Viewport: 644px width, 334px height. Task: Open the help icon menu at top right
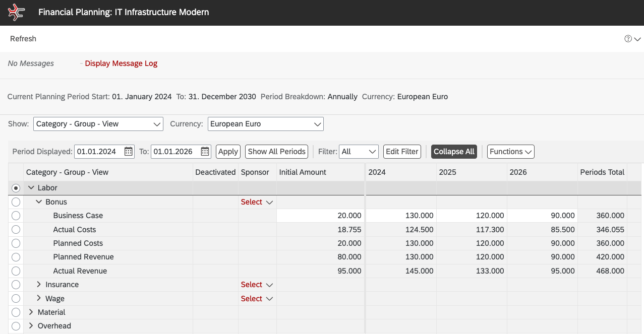(x=632, y=39)
